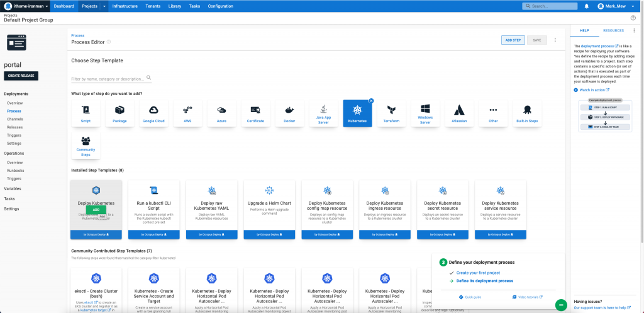
Task: Click the Process Editor help icon
Action: click(109, 42)
